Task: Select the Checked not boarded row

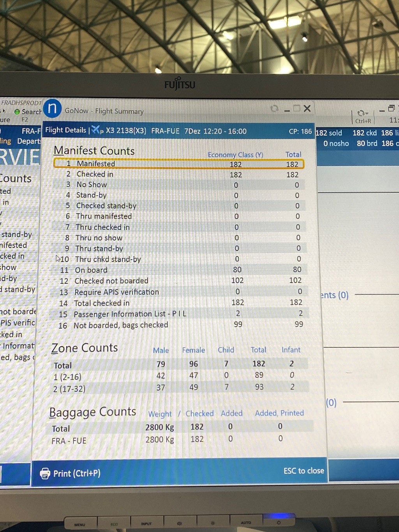Action: (x=178, y=281)
